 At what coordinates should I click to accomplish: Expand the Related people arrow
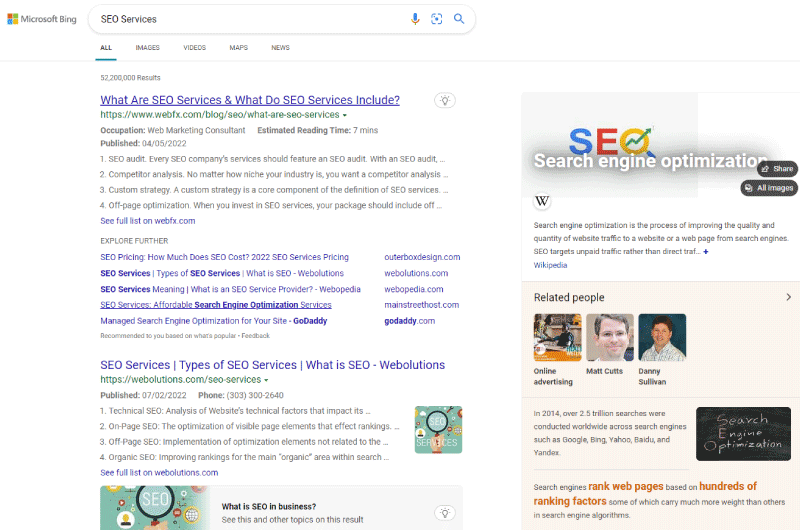[788, 297]
